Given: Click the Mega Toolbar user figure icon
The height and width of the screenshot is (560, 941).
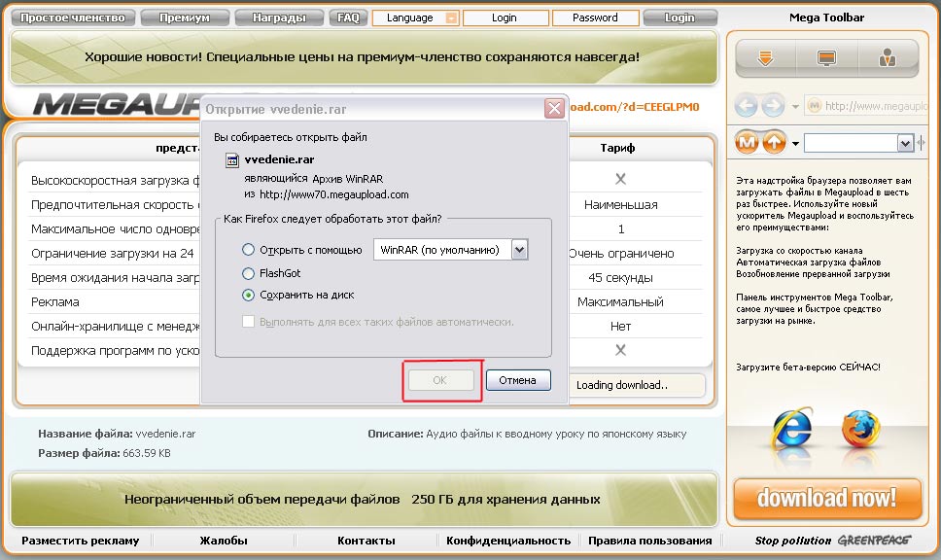Looking at the screenshot, I should tap(887, 57).
